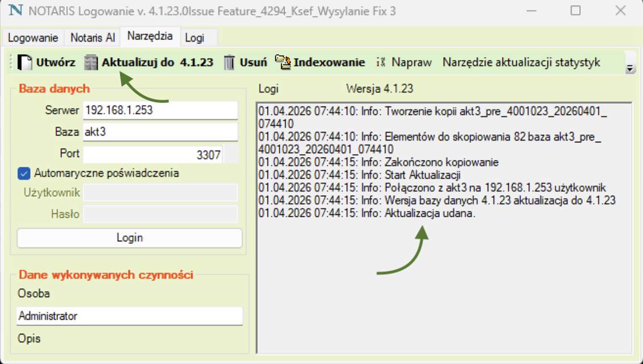Click the Utwórz new-database icon

25,63
